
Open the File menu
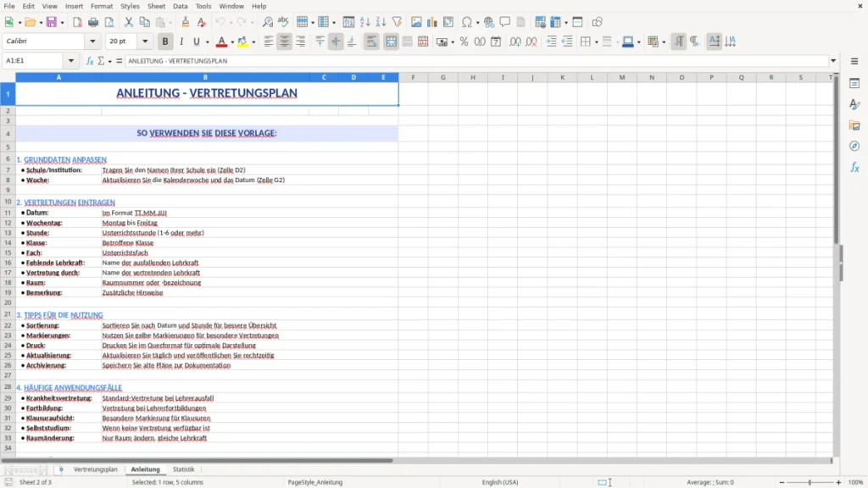pyautogui.click(x=9, y=6)
